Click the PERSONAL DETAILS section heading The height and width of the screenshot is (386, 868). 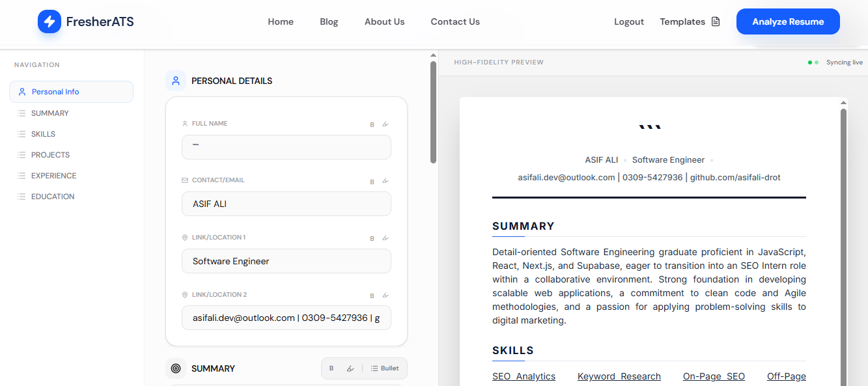(232, 81)
